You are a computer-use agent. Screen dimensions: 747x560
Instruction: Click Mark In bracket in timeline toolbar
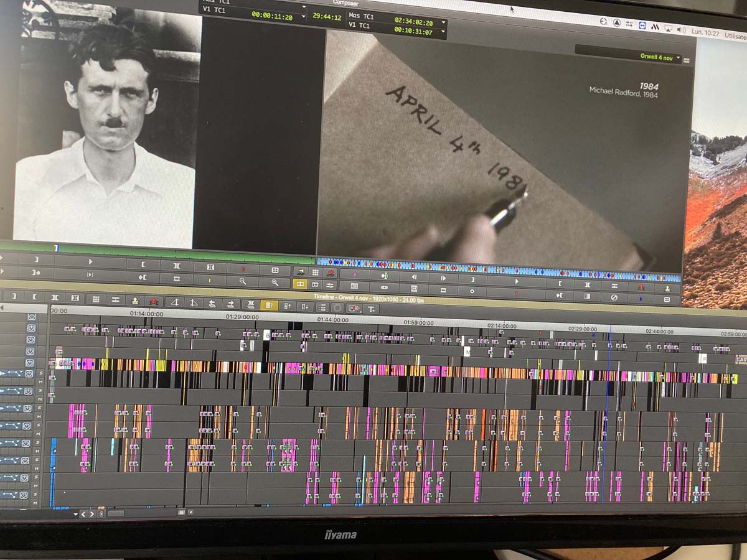pyautogui.click(x=35, y=297)
